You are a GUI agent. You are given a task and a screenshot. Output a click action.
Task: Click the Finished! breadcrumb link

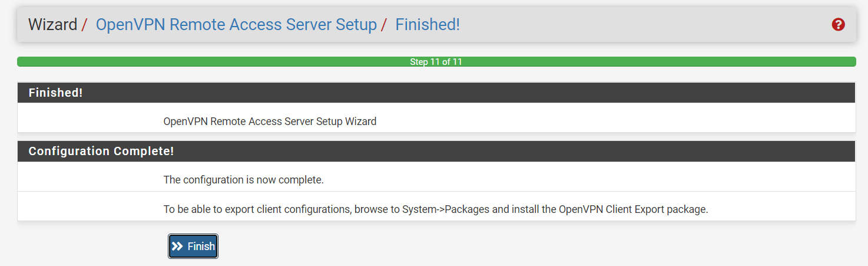pyautogui.click(x=428, y=25)
